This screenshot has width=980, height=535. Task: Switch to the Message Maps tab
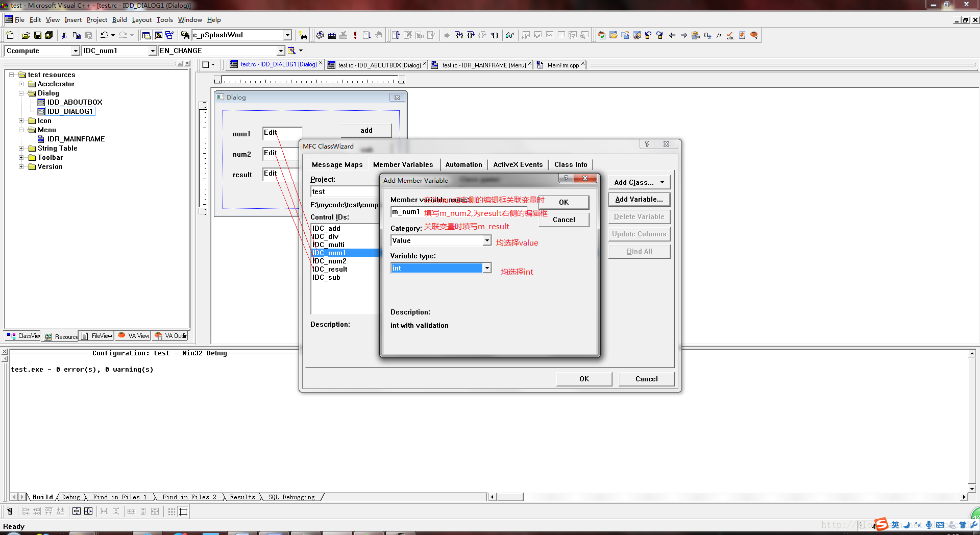[337, 164]
